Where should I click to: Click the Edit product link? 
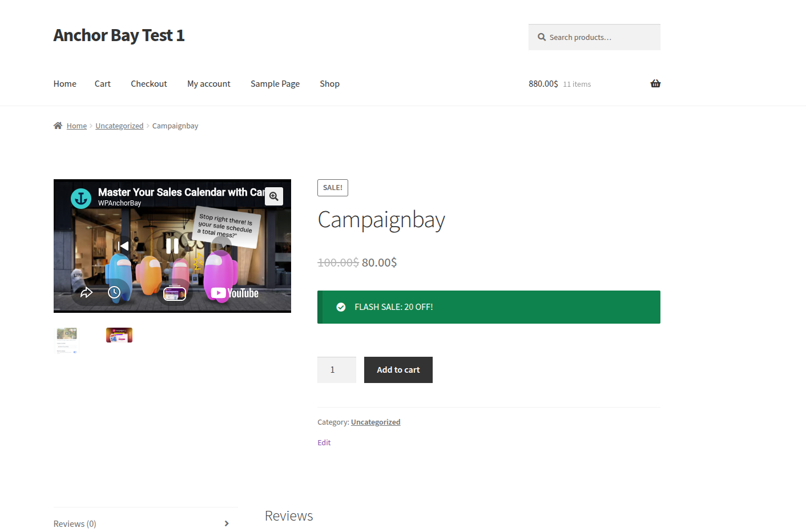click(x=324, y=442)
